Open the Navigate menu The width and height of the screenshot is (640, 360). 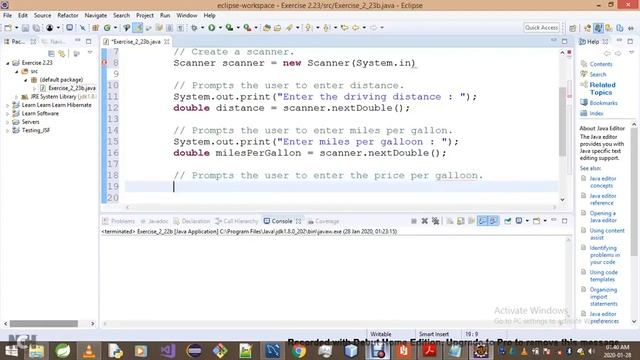(96, 16)
